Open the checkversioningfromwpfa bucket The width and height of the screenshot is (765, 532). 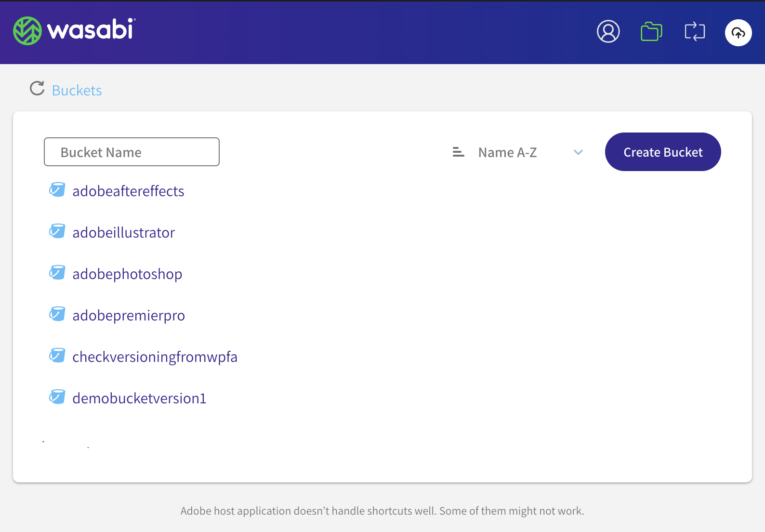point(155,357)
